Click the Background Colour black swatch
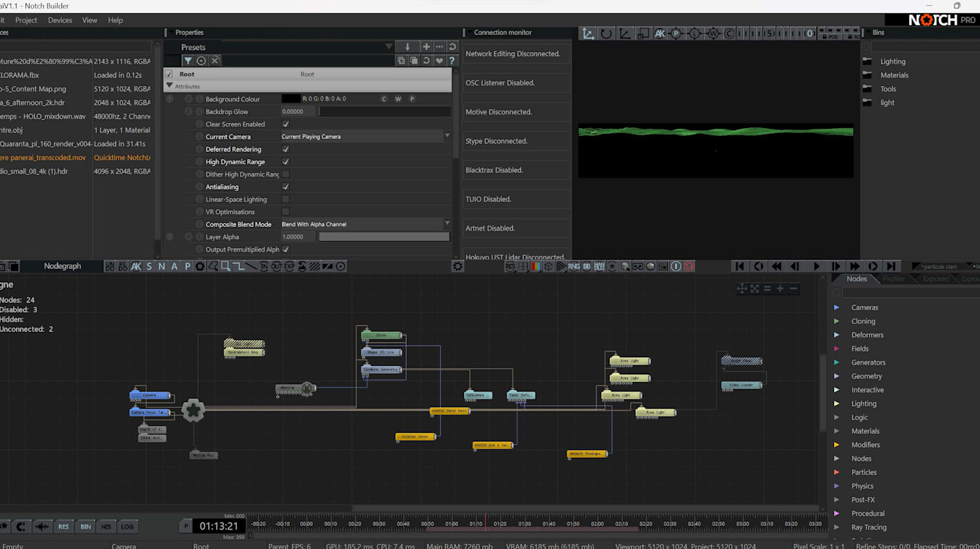980x549 pixels. [291, 99]
